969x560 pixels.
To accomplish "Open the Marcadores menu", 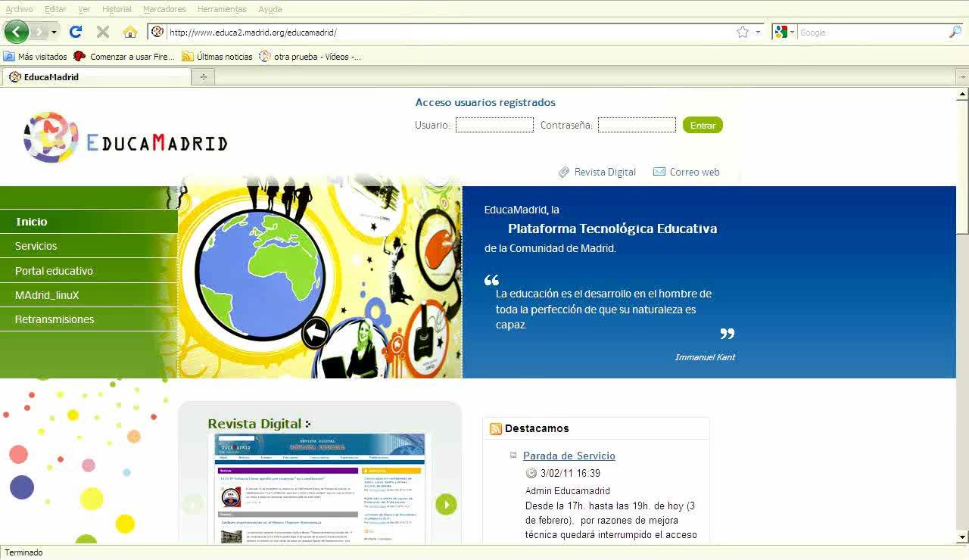I will coord(164,9).
